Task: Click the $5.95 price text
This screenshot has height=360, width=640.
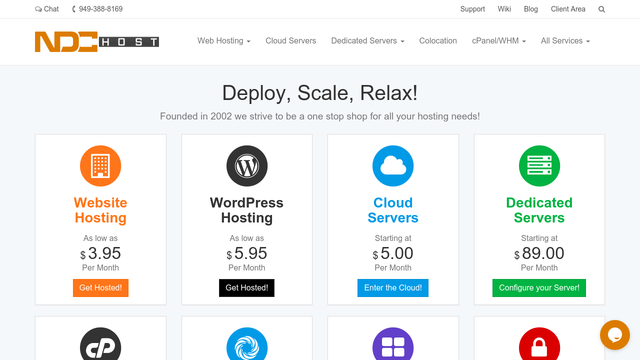Action: 247,253
